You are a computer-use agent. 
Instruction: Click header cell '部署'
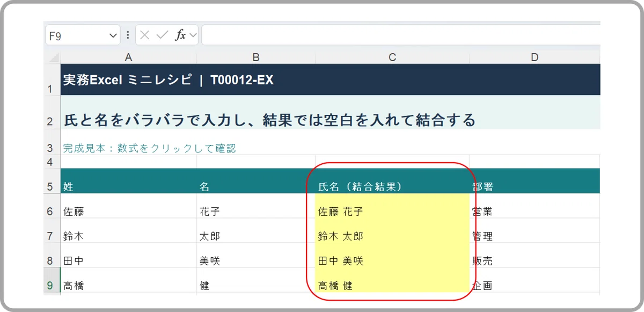(x=535, y=181)
